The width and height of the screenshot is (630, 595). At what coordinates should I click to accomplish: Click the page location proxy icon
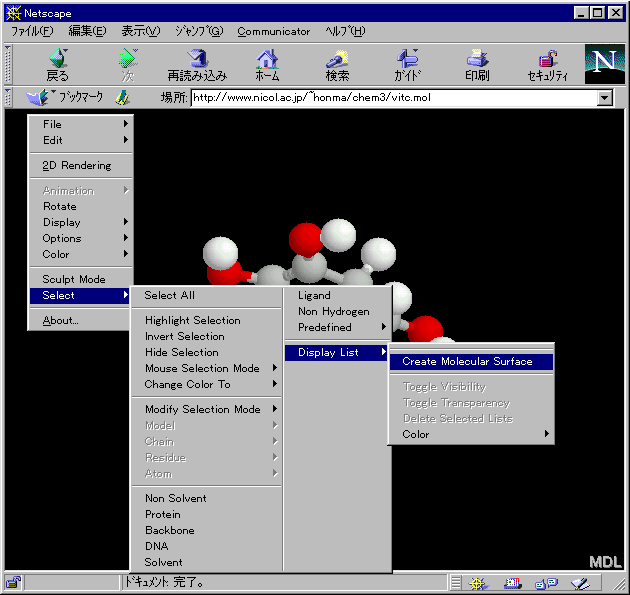pyautogui.click(x=122, y=98)
